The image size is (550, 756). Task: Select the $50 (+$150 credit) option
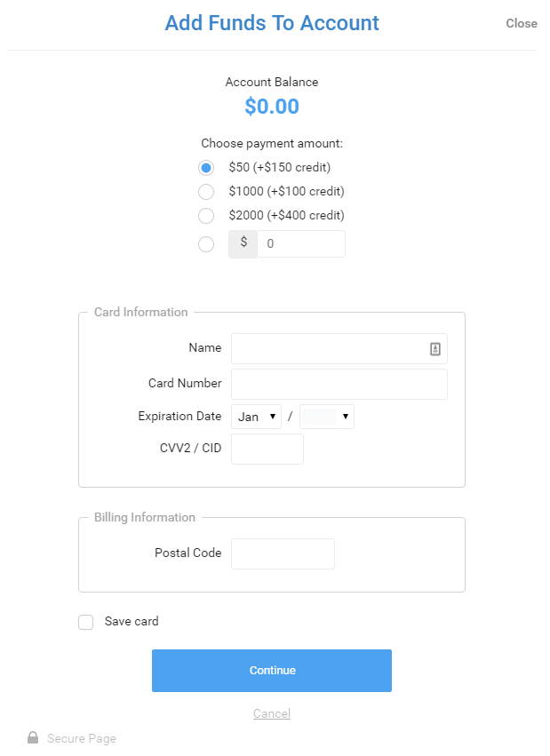tap(206, 168)
